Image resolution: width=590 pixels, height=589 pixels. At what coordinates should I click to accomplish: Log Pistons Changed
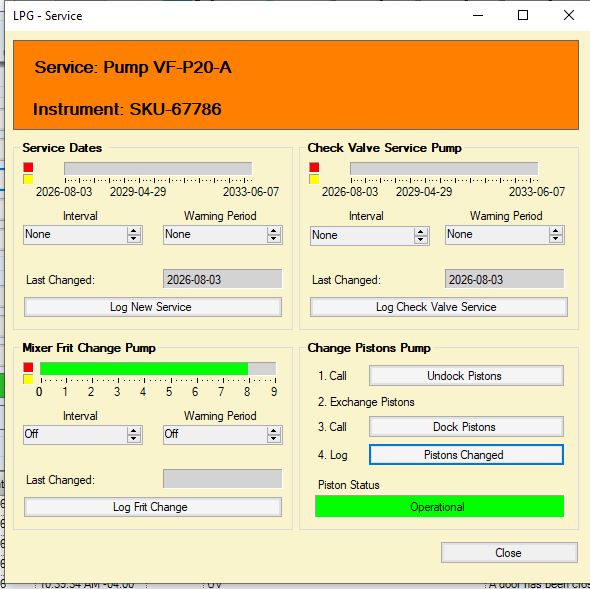466,455
